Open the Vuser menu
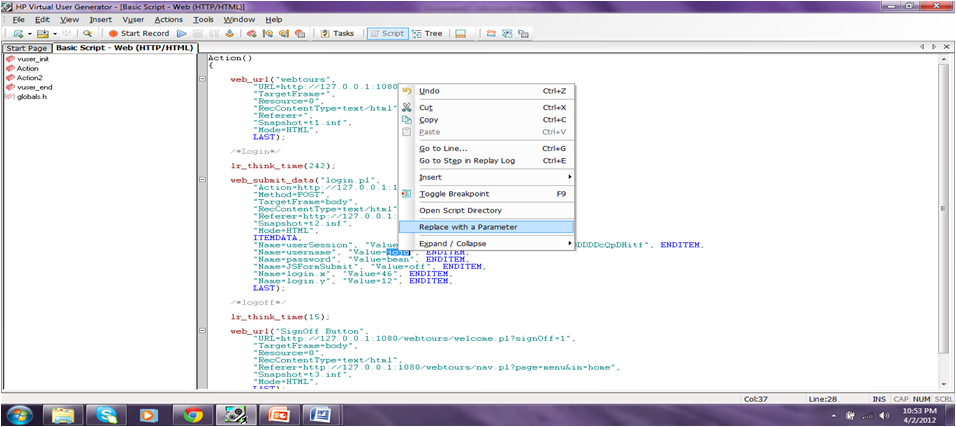The width and height of the screenshot is (956, 427). [134, 20]
